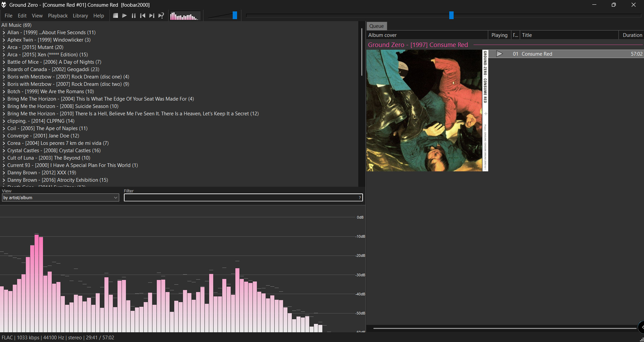Expand Converge - Jane Doe node
644x342 pixels.
[x=4, y=136]
